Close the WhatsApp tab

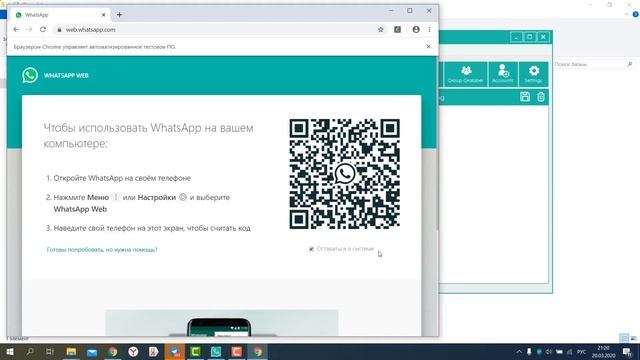(x=103, y=15)
